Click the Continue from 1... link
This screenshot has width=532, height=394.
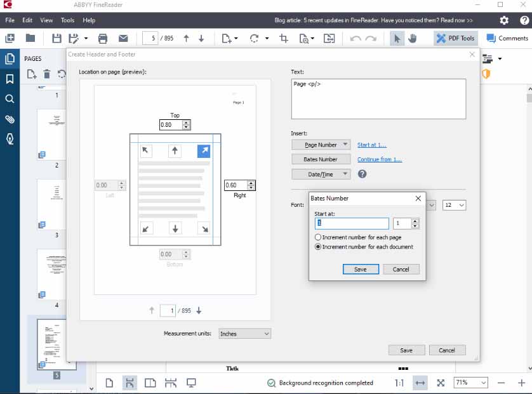coord(379,159)
